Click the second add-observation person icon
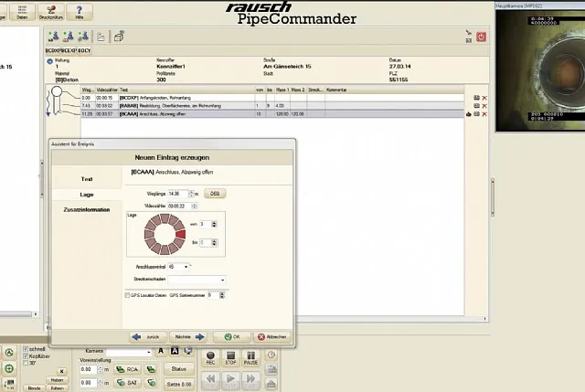The width and height of the screenshot is (585, 392). [x=69, y=37]
